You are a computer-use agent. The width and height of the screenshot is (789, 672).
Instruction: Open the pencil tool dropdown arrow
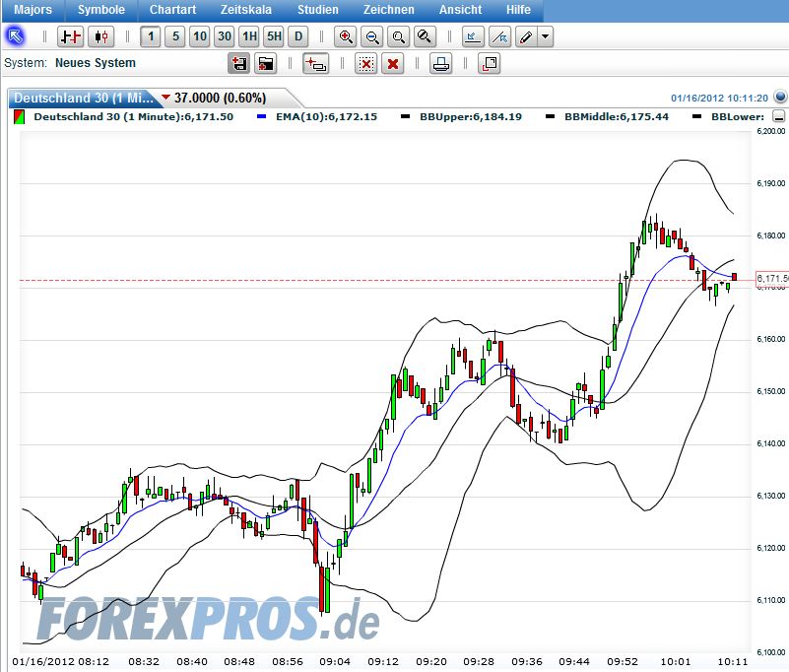pos(544,36)
